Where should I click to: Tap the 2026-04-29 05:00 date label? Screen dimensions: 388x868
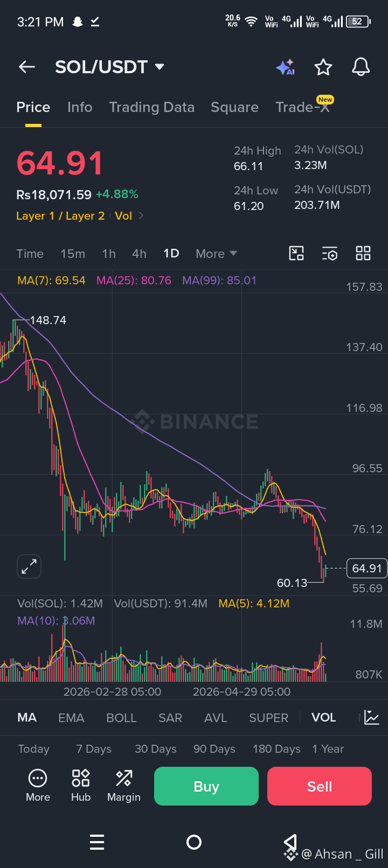tap(241, 692)
